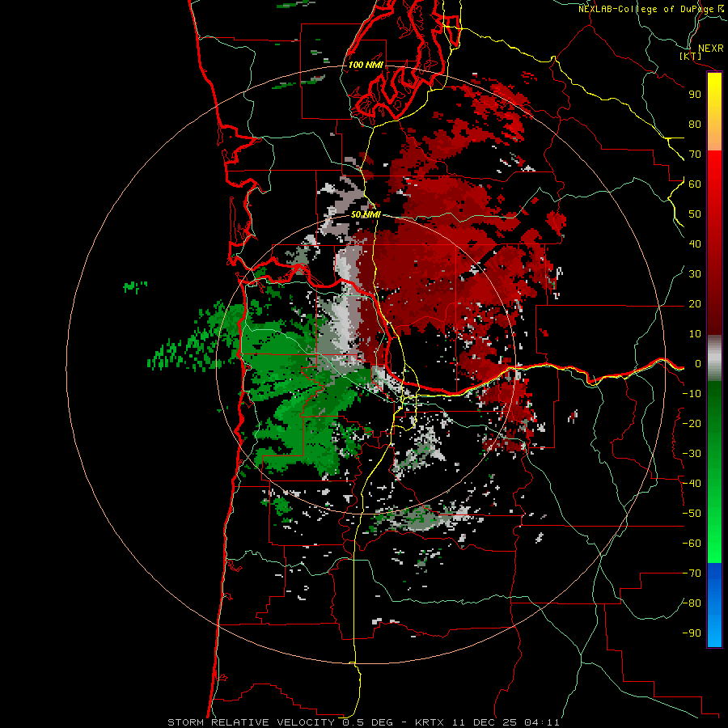Click the "10" value on velocity scale
Image resolution: width=728 pixels, height=728 pixels.
click(695, 334)
